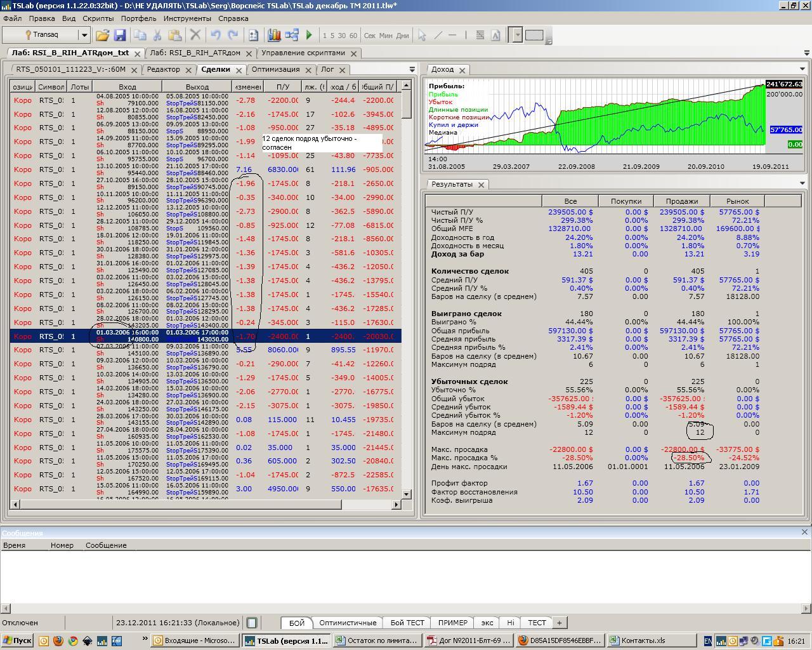Open the Доход panel dropdown arrow
The height and width of the screenshot is (650, 812).
point(802,69)
